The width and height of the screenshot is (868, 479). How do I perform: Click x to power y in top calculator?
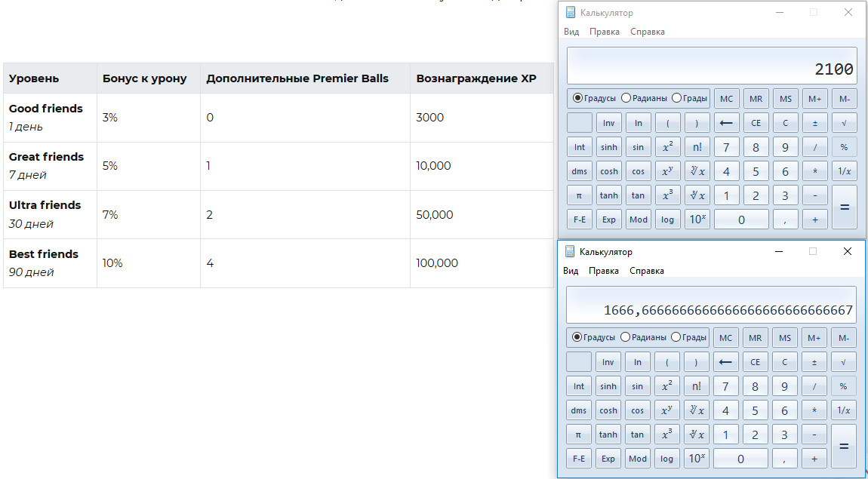[x=668, y=171]
